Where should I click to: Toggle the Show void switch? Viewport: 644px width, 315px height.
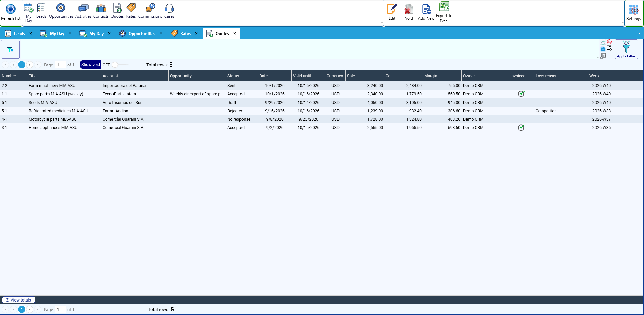120,65
